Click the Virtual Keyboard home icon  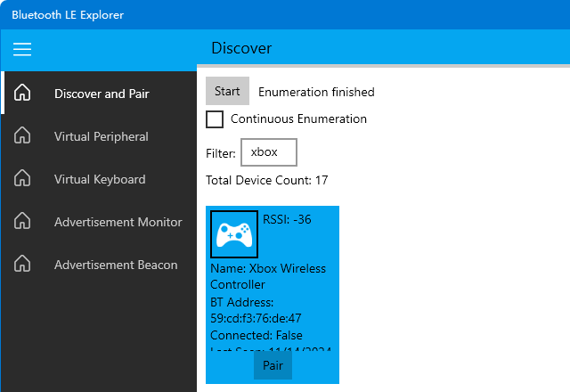pos(22,178)
